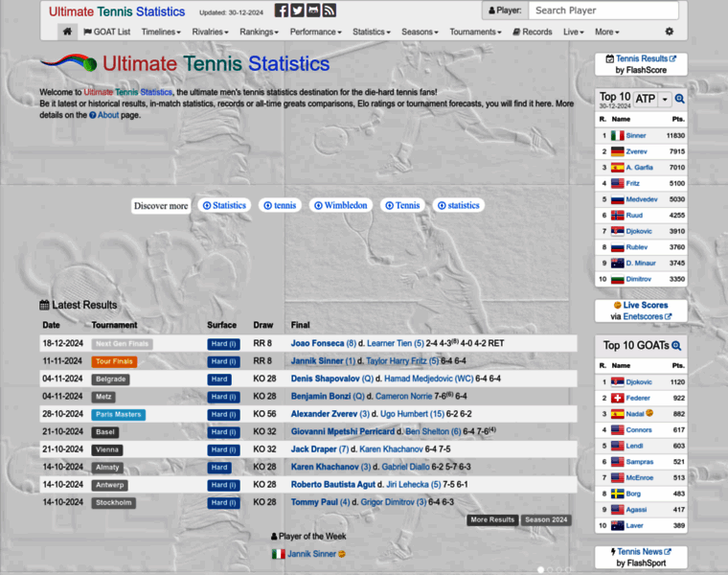The width and height of the screenshot is (728, 575).
Task: Click the Paris Masters tournament badge
Action: (119, 414)
